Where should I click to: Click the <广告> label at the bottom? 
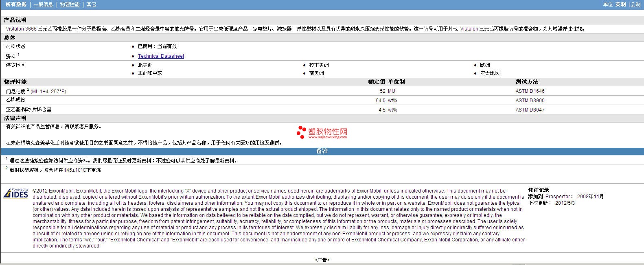pyautogui.click(x=322, y=260)
